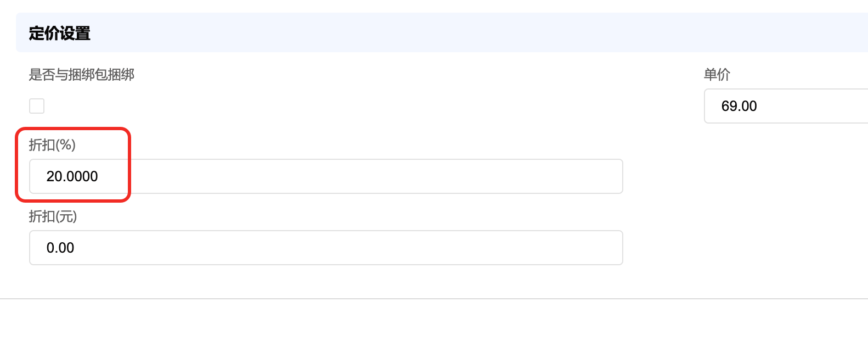Tick the 是否与捆绑包捆绑 checkbox
The width and height of the screenshot is (868, 346).
(x=37, y=106)
